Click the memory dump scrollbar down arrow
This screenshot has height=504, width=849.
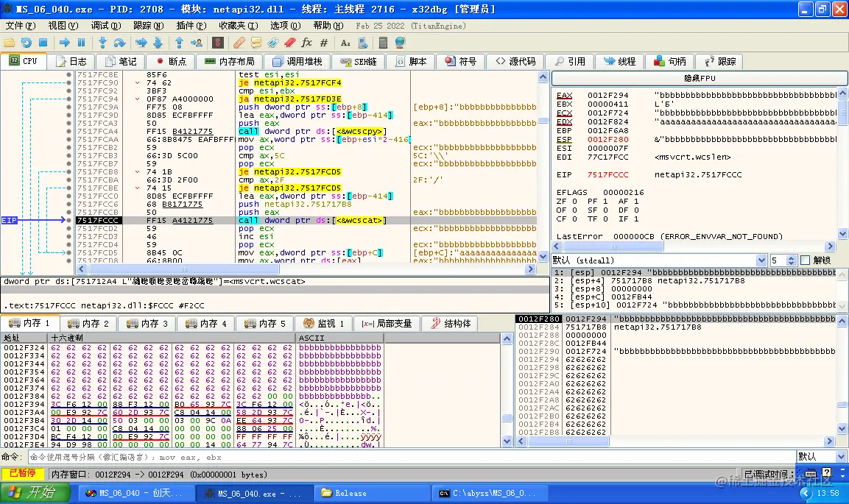[507, 441]
